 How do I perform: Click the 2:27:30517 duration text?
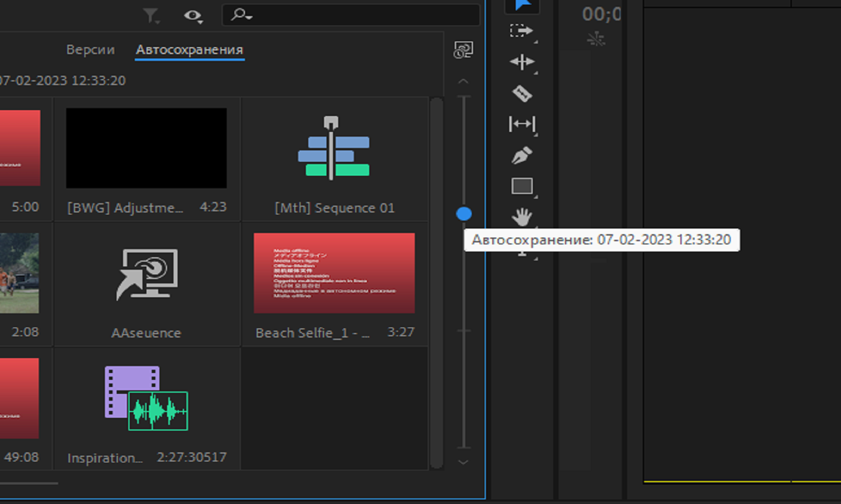pyautogui.click(x=192, y=457)
